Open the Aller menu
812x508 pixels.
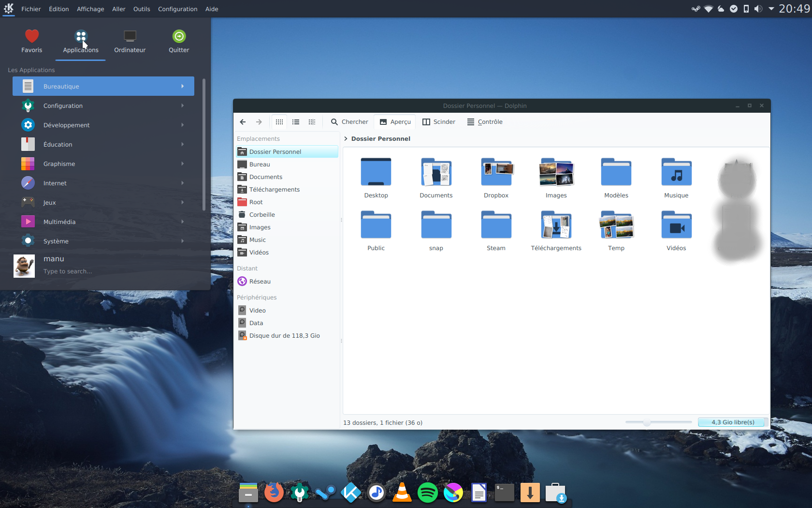pos(119,9)
